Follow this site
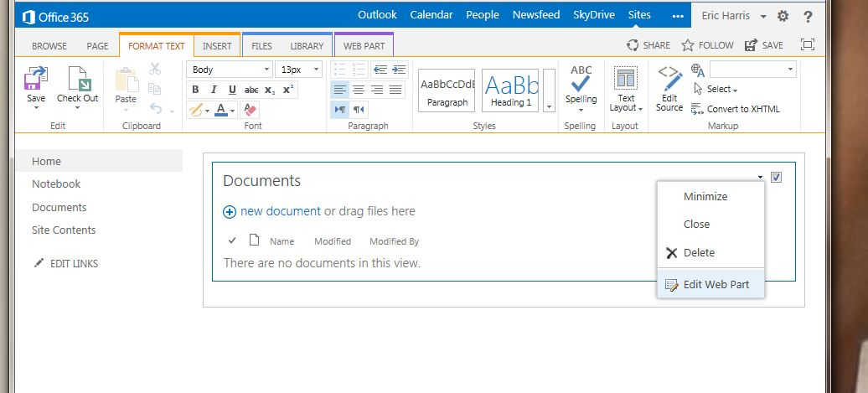 coord(707,45)
